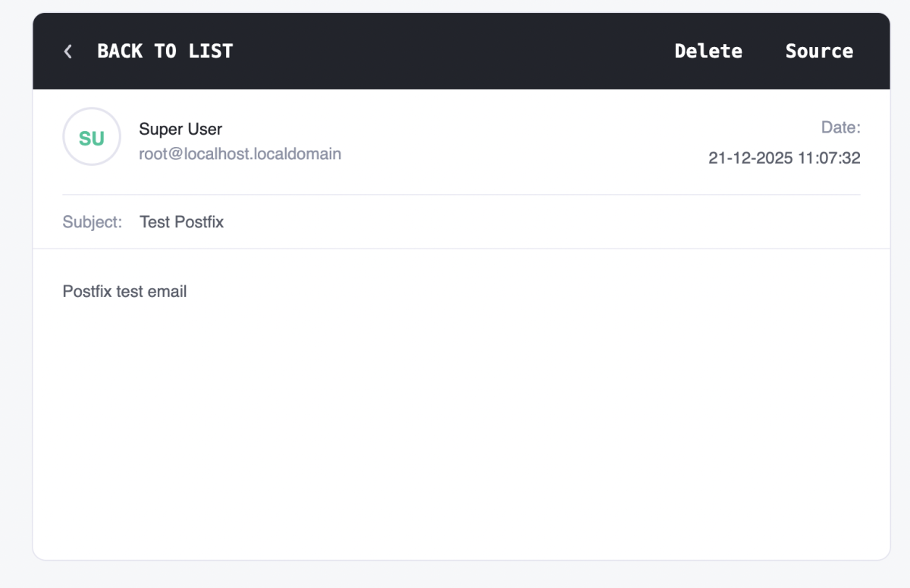Click the Subject label
Viewport: 910px width, 588px height.
pos(93,222)
